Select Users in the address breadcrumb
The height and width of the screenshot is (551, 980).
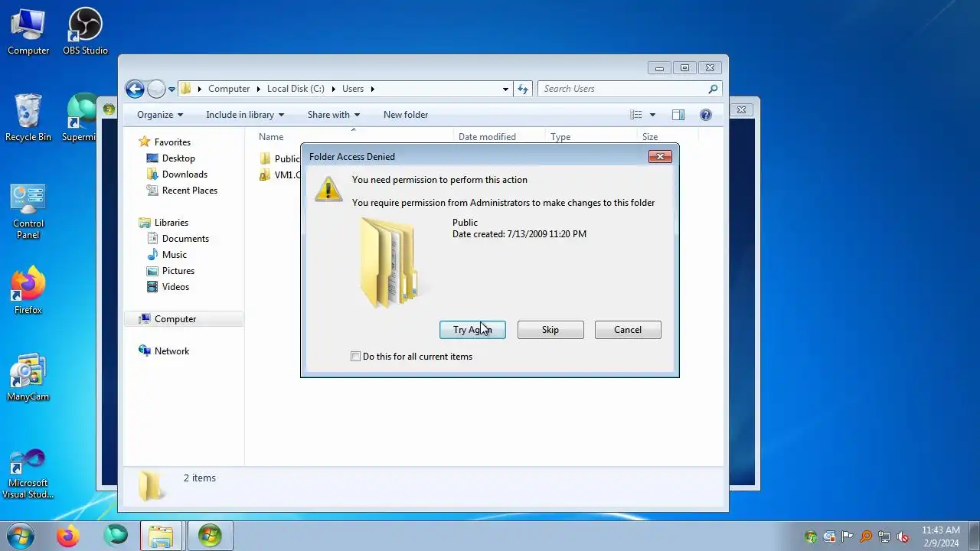click(x=353, y=89)
